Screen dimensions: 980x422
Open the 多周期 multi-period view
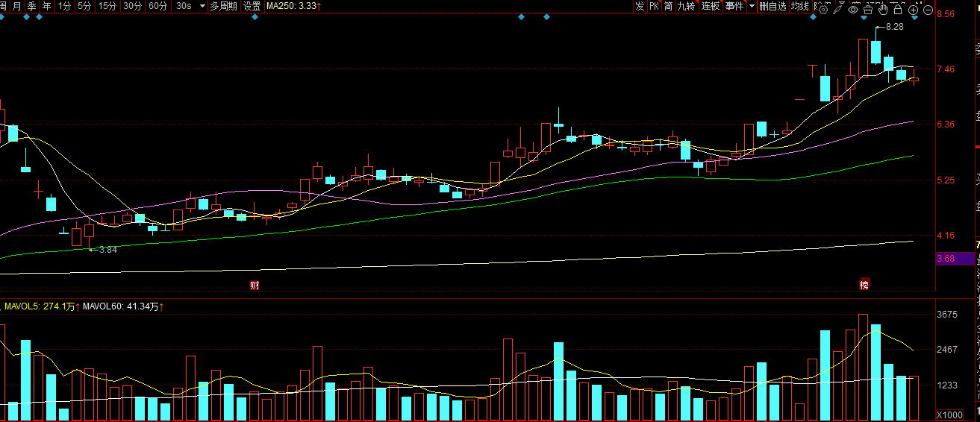(223, 6)
